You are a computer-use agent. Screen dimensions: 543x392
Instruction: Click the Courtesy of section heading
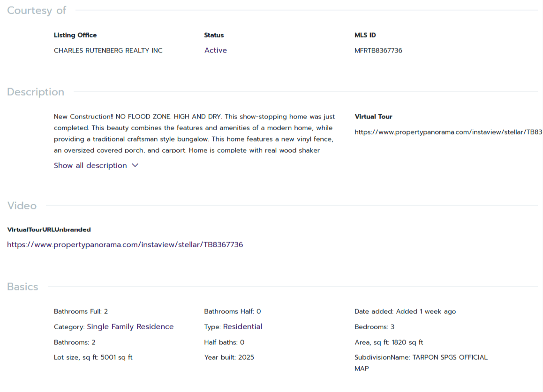coord(37,10)
